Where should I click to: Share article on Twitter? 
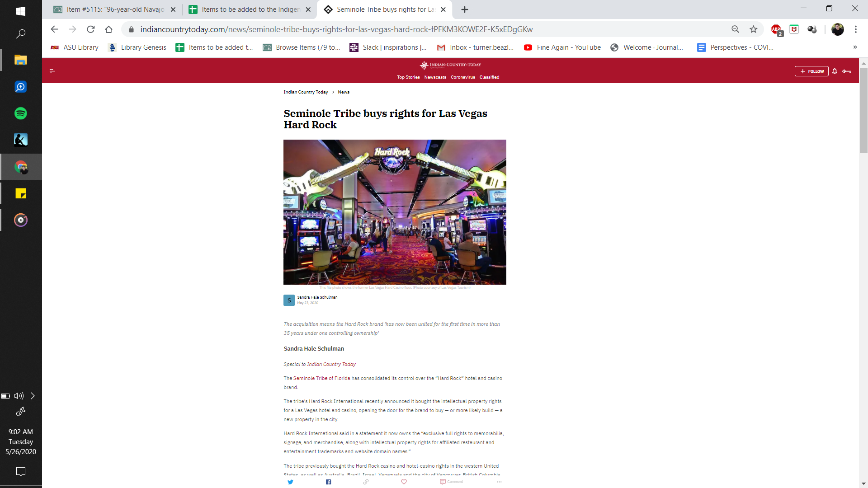pos(290,482)
